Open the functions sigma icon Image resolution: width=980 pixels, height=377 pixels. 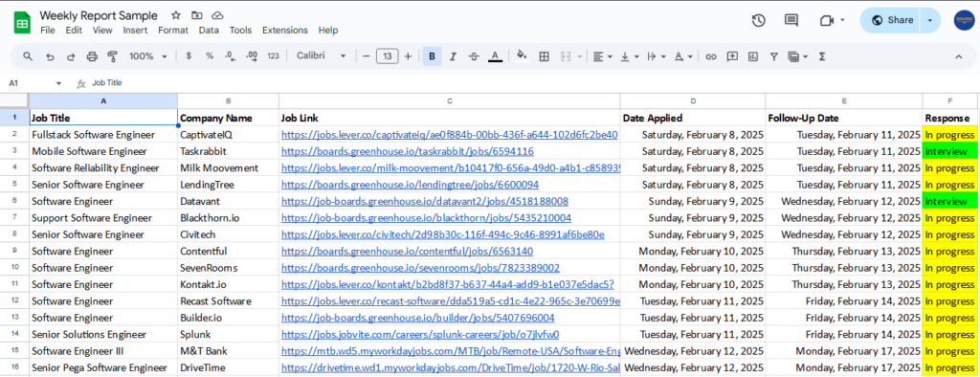tap(822, 56)
